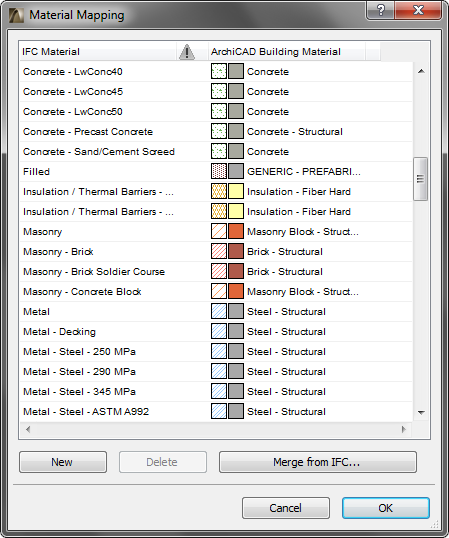
Task: Click gray swatch in Filled row
Action: 236,172
